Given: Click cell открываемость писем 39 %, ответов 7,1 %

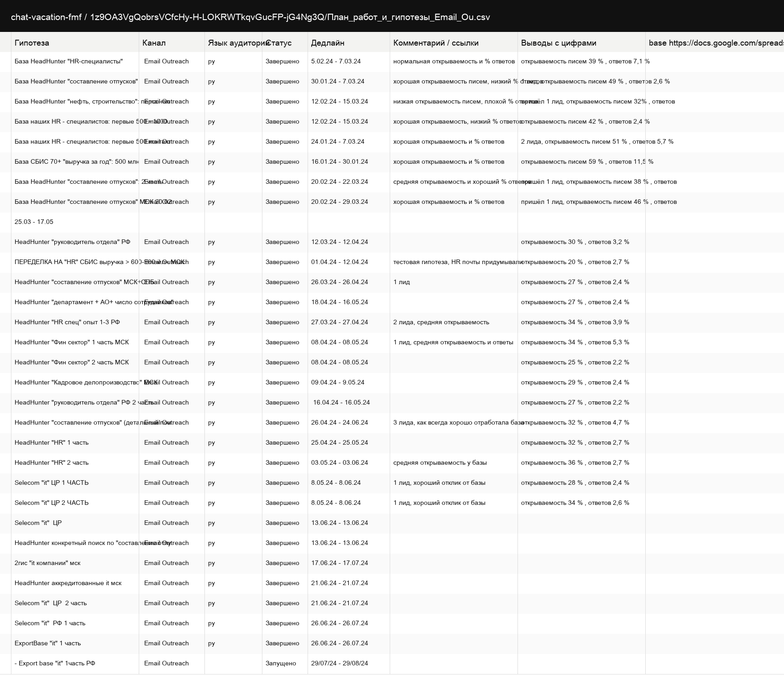Looking at the screenshot, I should tap(585, 61).
